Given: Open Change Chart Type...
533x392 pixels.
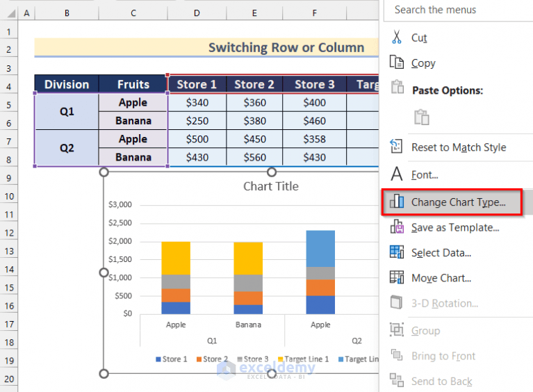Looking at the screenshot, I should coord(458,202).
